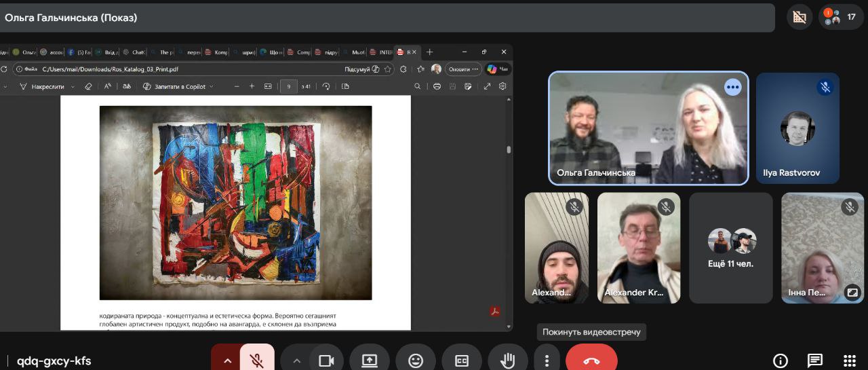
Task: Expand audio settings arrow beside the microphone
Action: 227,360
